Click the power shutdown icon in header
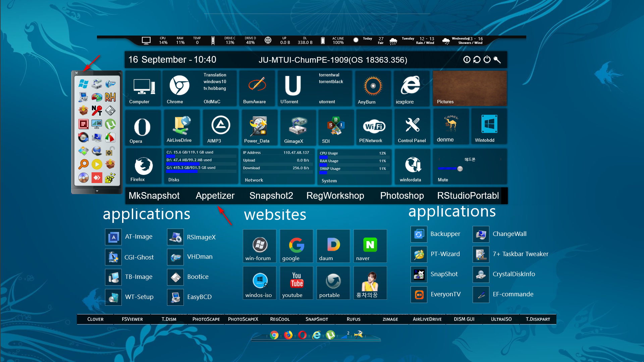The height and width of the screenshot is (362, 644). (x=487, y=59)
